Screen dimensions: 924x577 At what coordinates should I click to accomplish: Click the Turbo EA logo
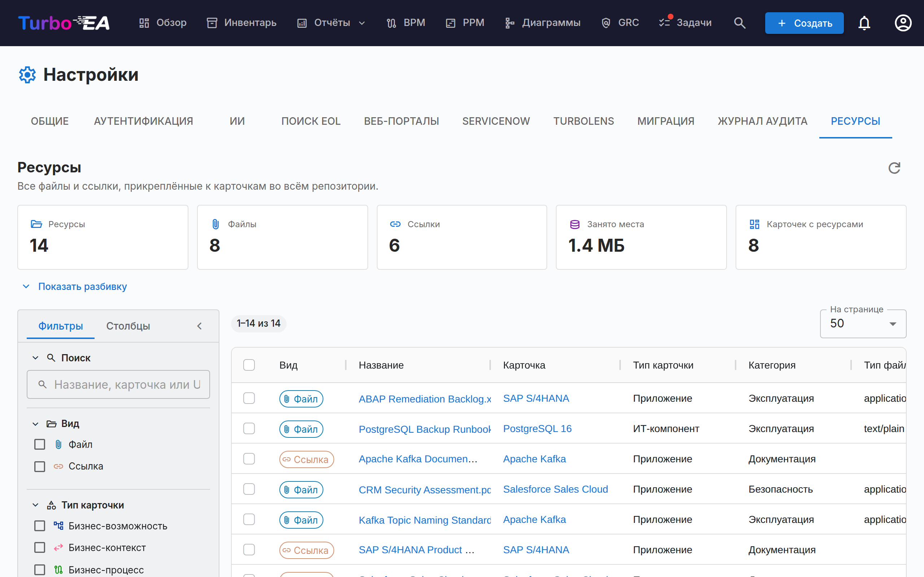pos(64,23)
